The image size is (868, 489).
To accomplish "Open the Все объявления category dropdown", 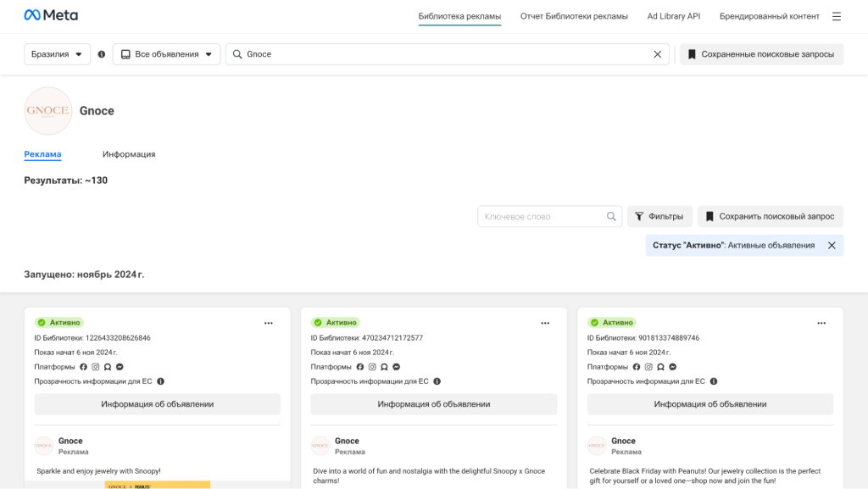I will click(167, 54).
